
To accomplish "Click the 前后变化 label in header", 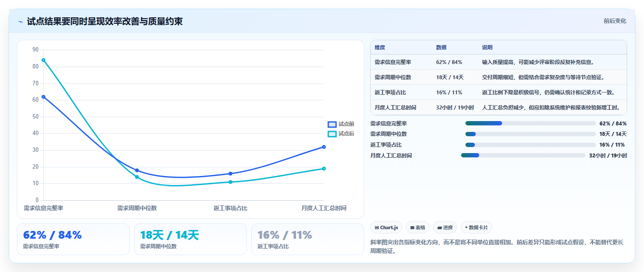I will click(615, 21).
